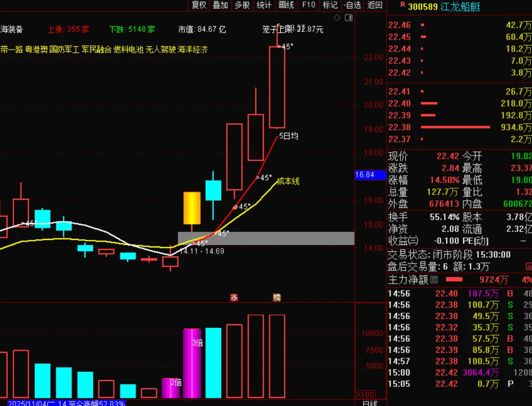Open advancing stocks via 上涨 355家

click(x=68, y=29)
